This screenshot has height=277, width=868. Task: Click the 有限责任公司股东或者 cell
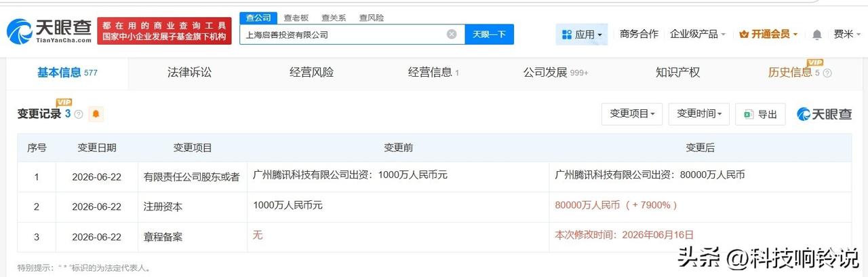tap(191, 177)
